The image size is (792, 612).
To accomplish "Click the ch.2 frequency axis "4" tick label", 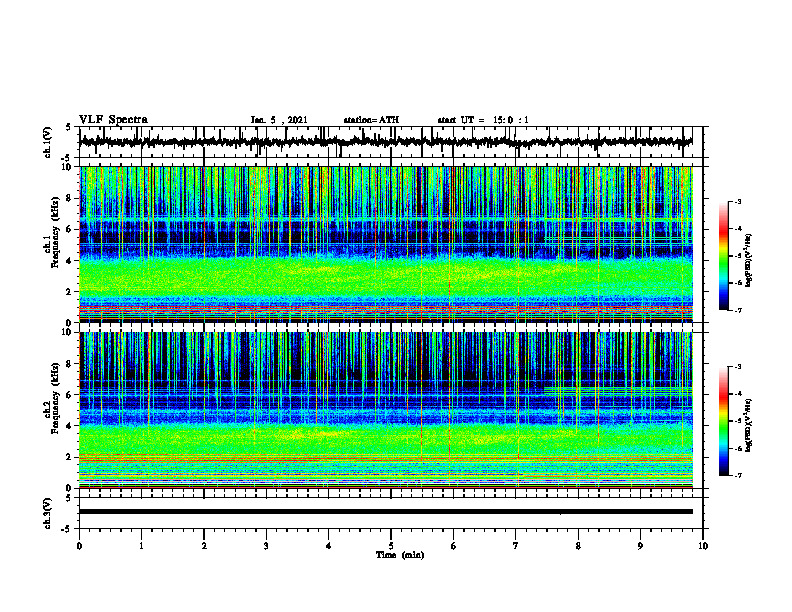I will (70, 426).
